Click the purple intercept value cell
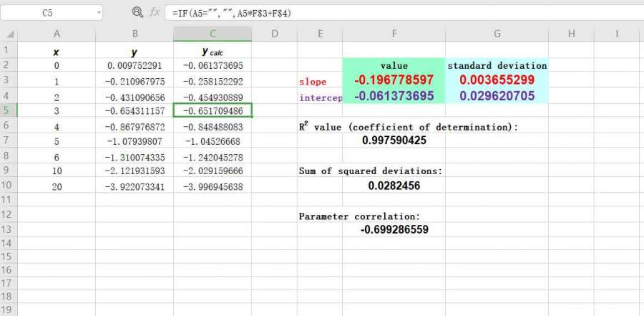 point(394,96)
